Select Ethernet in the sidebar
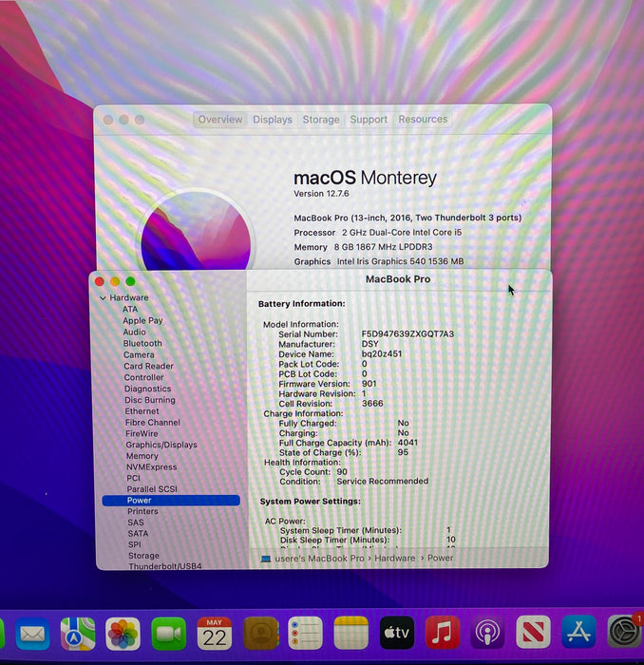Image resolution: width=644 pixels, height=665 pixels. tap(142, 411)
